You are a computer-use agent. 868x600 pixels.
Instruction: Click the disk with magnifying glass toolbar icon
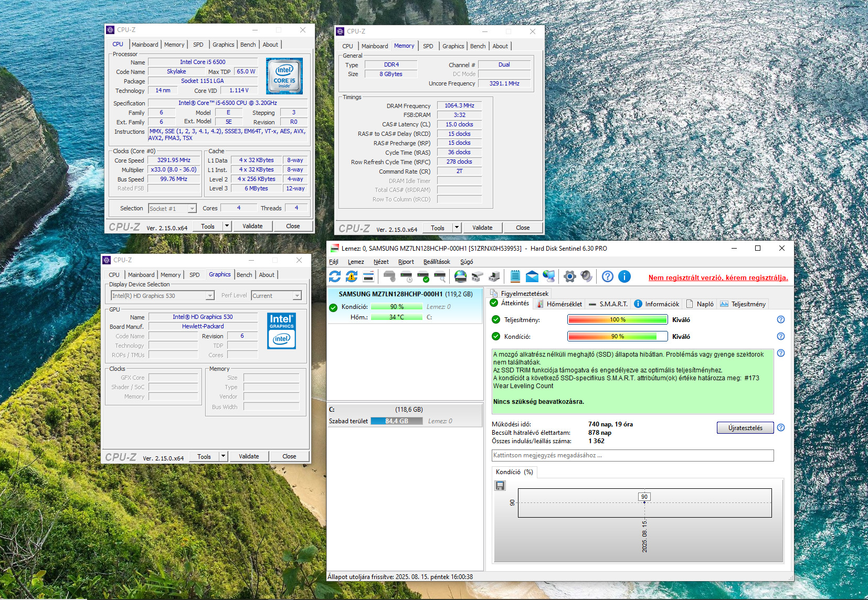point(440,276)
